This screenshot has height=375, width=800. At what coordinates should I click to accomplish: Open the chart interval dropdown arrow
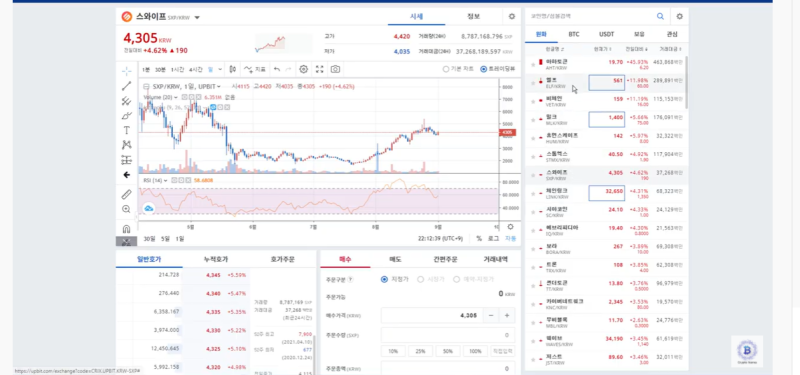pyautogui.click(x=220, y=69)
